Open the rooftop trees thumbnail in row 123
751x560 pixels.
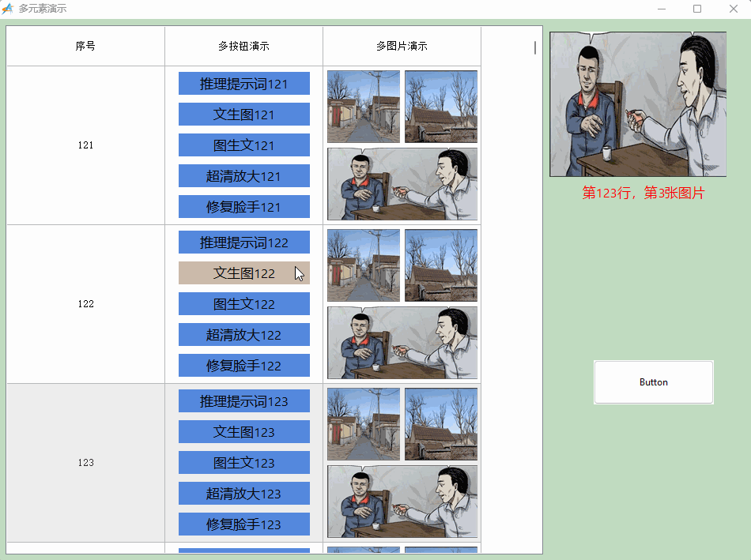point(441,424)
